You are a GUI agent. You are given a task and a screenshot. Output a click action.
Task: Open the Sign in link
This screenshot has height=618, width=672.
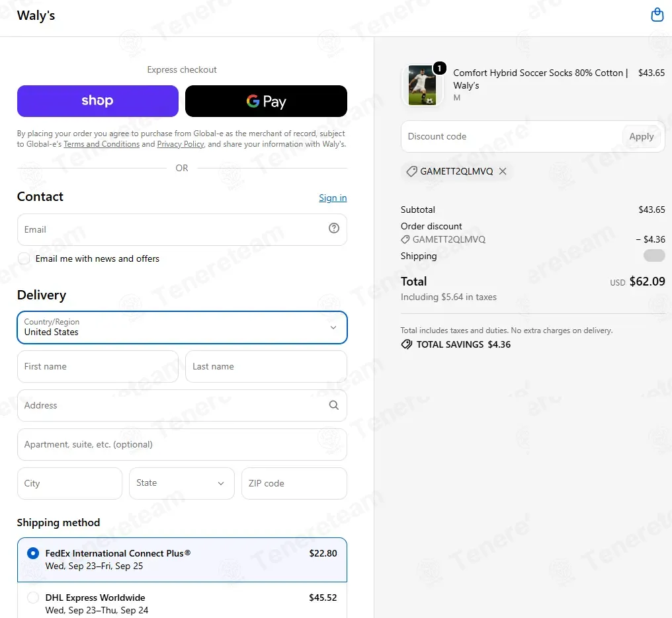(x=333, y=198)
